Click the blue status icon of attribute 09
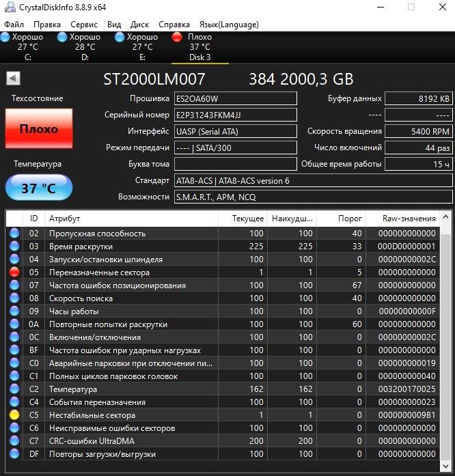Viewport: 455px width, 476px height. (14, 311)
